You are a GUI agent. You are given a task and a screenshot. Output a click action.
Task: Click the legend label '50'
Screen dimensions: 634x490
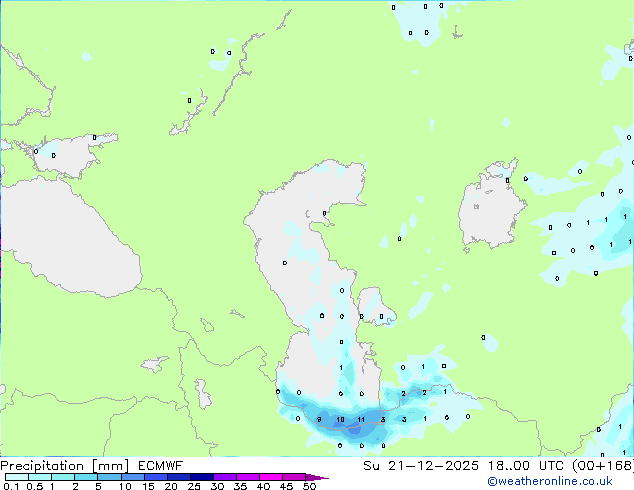point(309,486)
